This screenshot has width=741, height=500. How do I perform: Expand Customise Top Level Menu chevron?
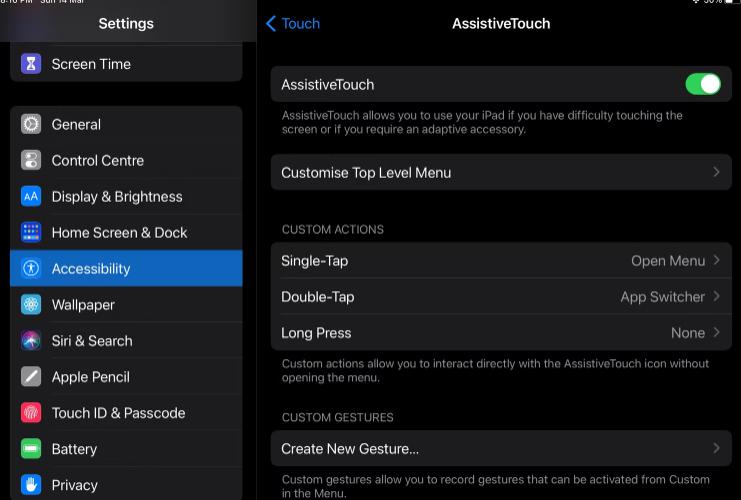tap(716, 172)
